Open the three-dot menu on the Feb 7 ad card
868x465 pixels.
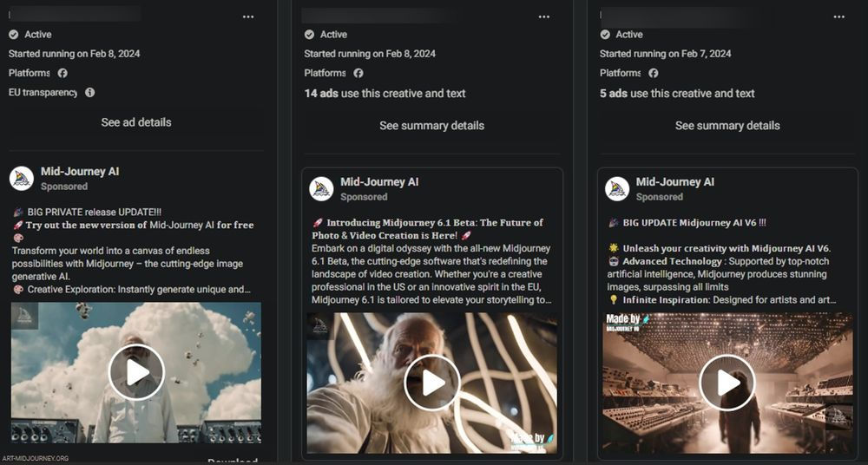[x=839, y=16]
